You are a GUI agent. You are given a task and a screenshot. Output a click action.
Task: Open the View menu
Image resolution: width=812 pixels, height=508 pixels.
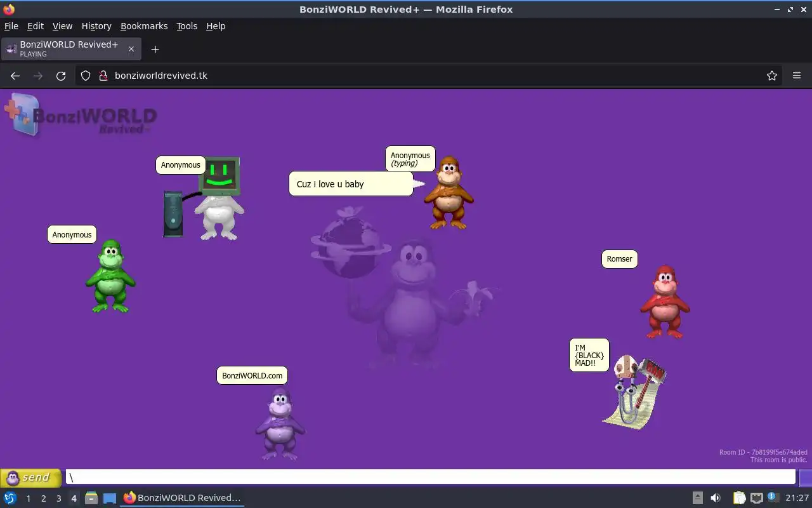pos(62,26)
